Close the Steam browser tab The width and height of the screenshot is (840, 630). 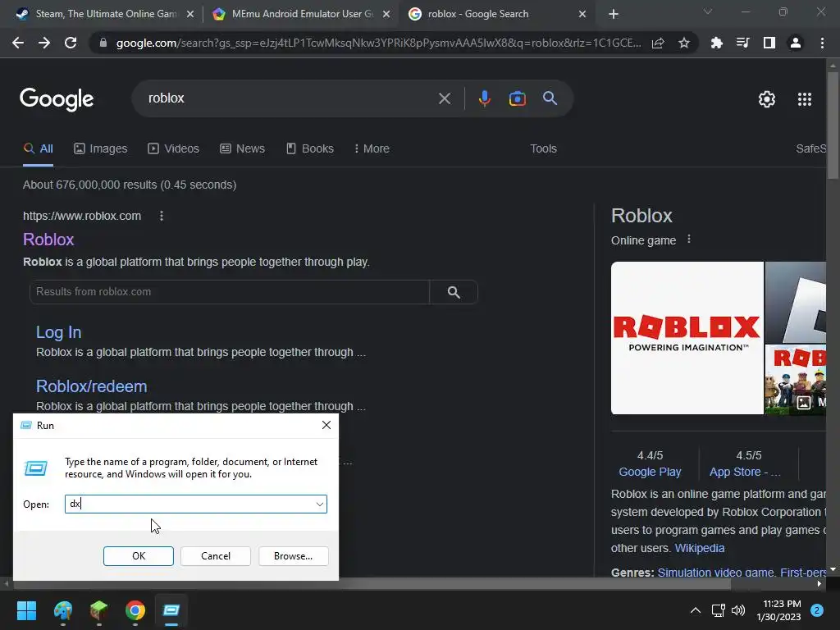pos(190,14)
